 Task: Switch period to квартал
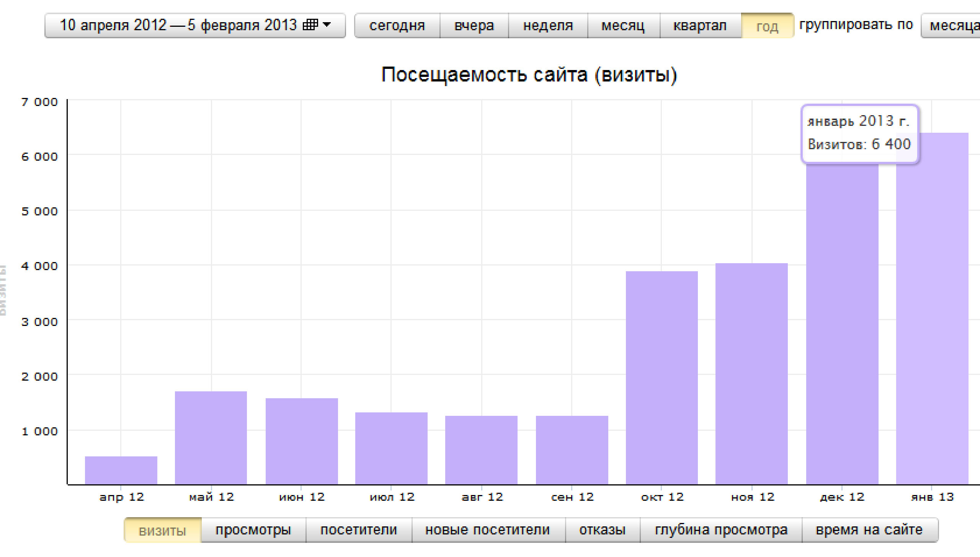[x=700, y=25]
